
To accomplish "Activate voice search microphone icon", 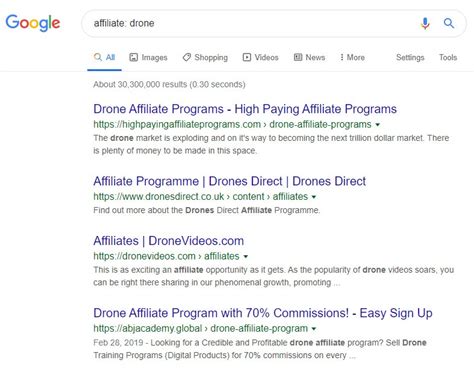I will click(x=425, y=23).
